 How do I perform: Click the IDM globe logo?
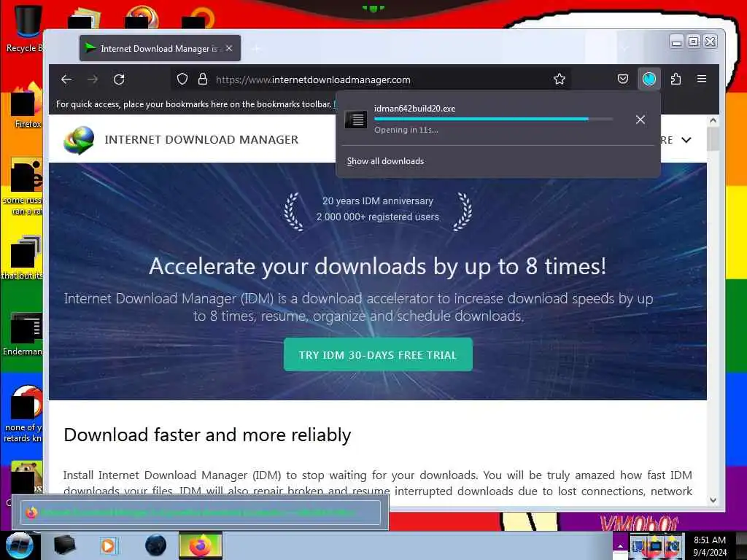[x=79, y=140]
